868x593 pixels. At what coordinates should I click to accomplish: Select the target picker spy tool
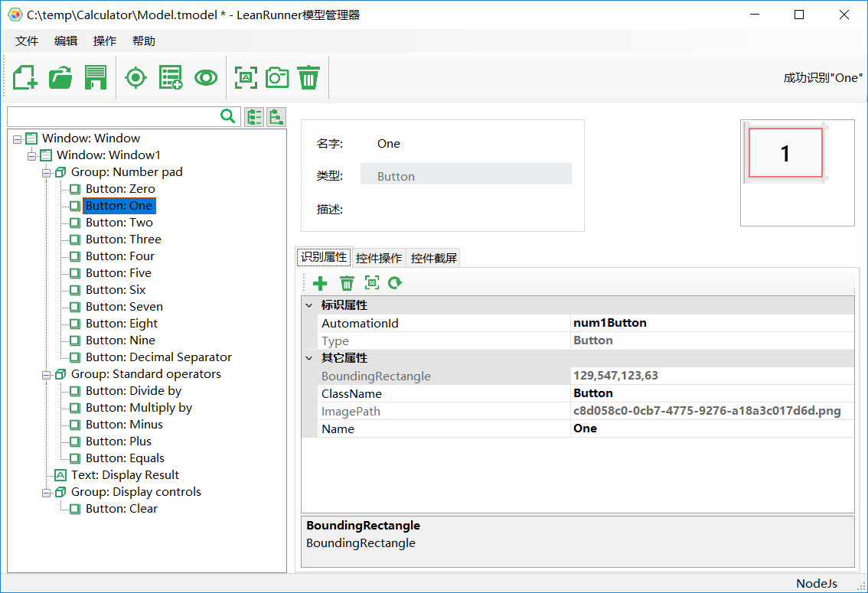[x=135, y=77]
